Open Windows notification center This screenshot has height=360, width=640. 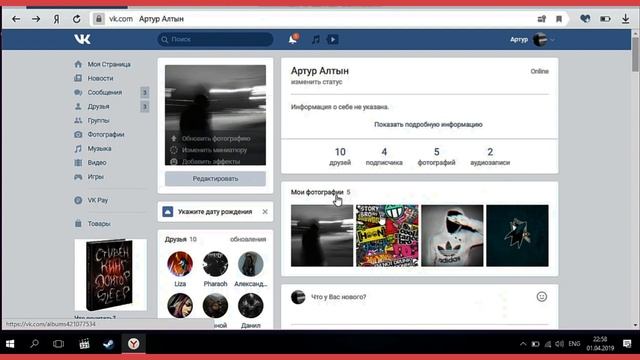pos(627,344)
